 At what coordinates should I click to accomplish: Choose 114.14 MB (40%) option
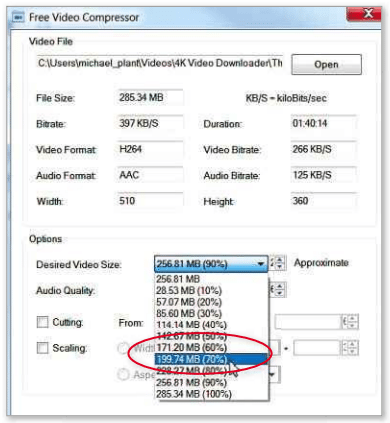[211, 325]
